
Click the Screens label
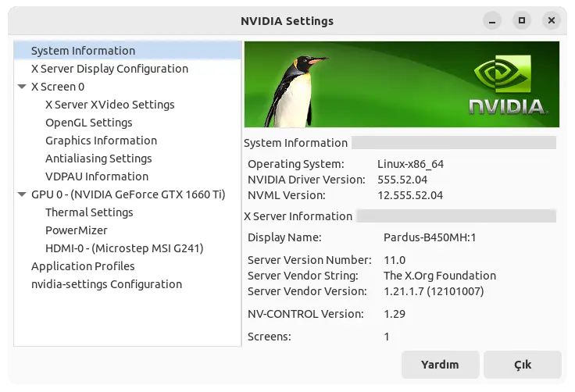click(x=270, y=337)
